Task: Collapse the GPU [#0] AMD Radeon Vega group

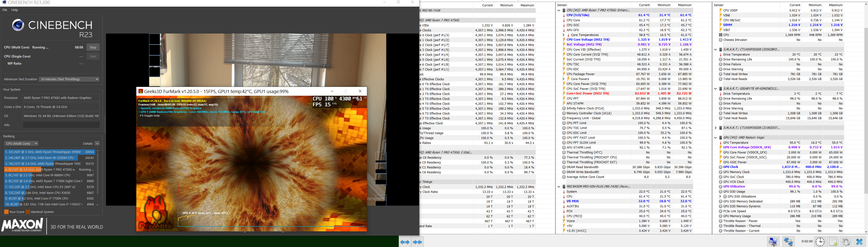Action: [x=715, y=138]
